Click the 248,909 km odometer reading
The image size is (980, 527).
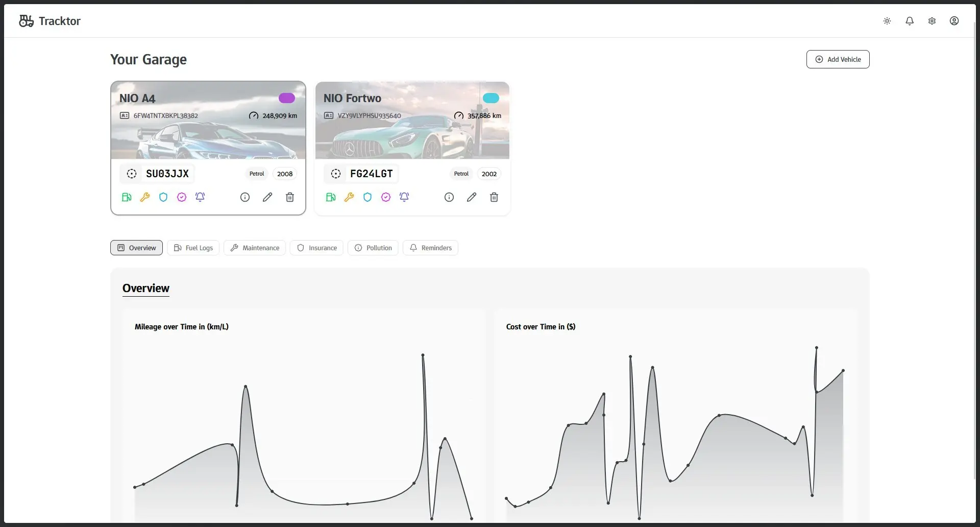point(280,116)
